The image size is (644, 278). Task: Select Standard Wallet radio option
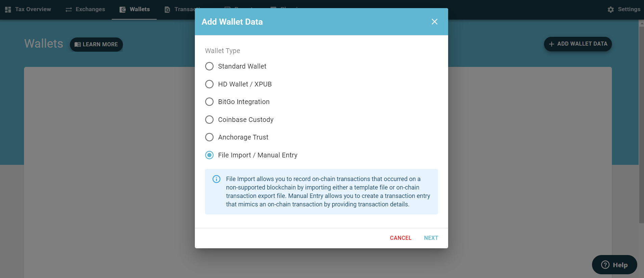pyautogui.click(x=209, y=66)
